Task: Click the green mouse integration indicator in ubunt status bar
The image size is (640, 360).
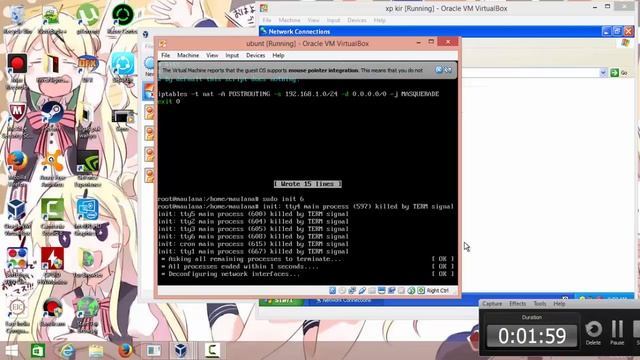Action: pos(411,291)
